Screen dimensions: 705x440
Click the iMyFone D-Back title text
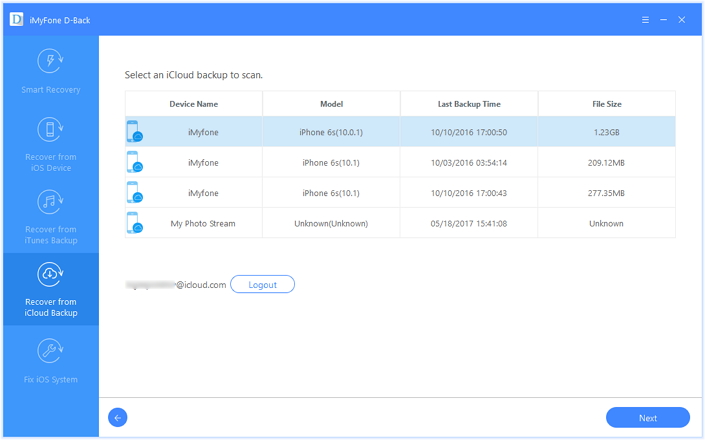[60, 20]
